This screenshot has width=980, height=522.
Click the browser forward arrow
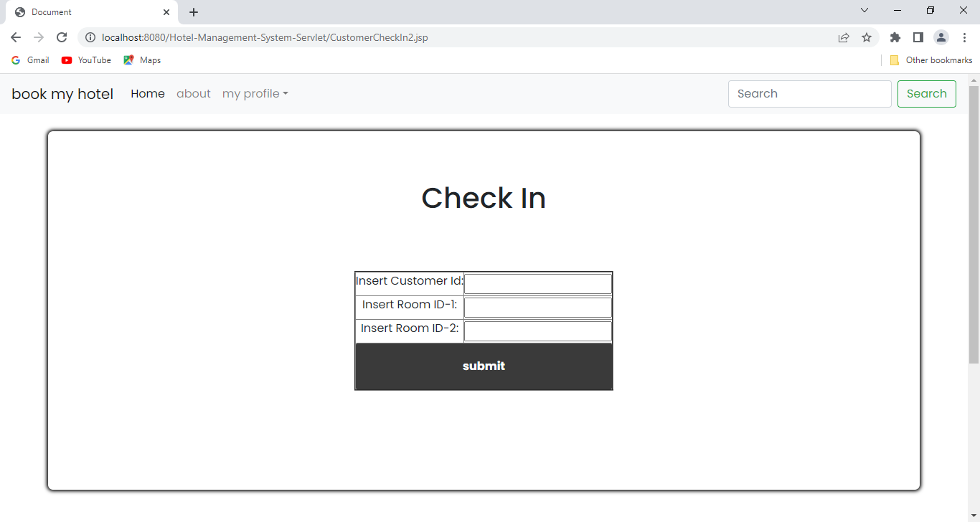[39, 37]
